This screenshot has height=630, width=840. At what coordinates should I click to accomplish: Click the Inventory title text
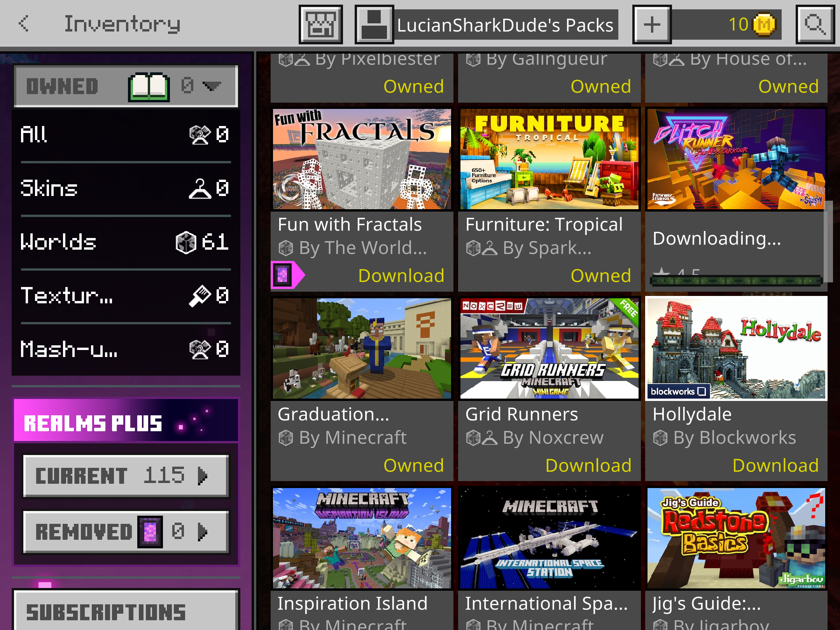tap(122, 24)
